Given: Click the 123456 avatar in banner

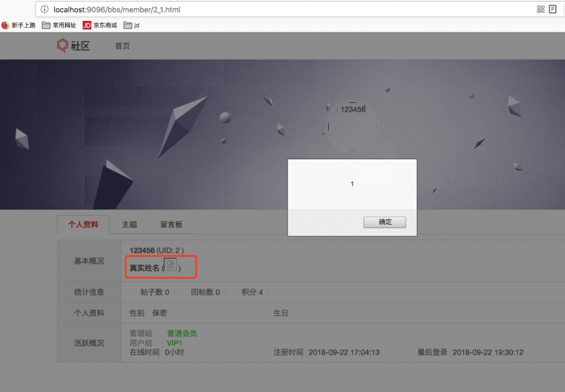Looking at the screenshot, I should pos(352,126).
